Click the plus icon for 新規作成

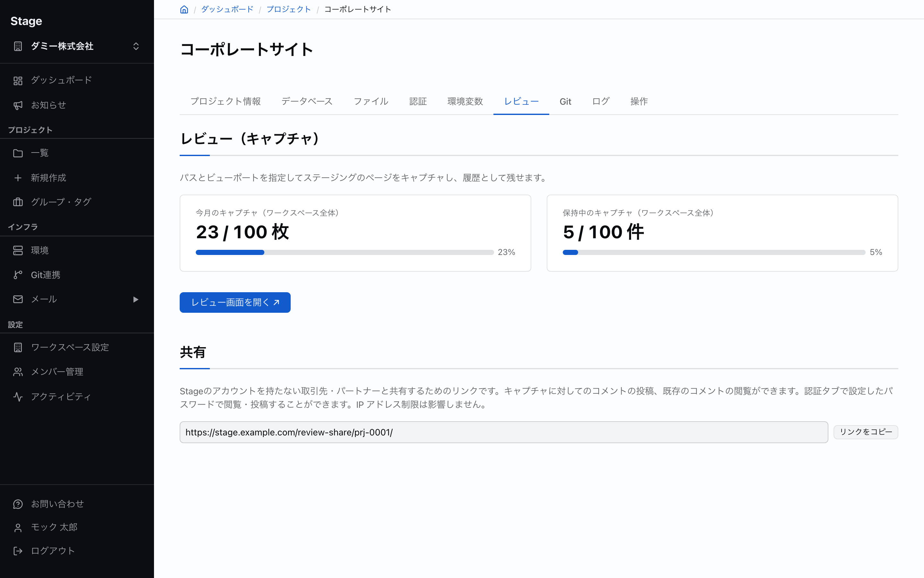[x=18, y=178]
